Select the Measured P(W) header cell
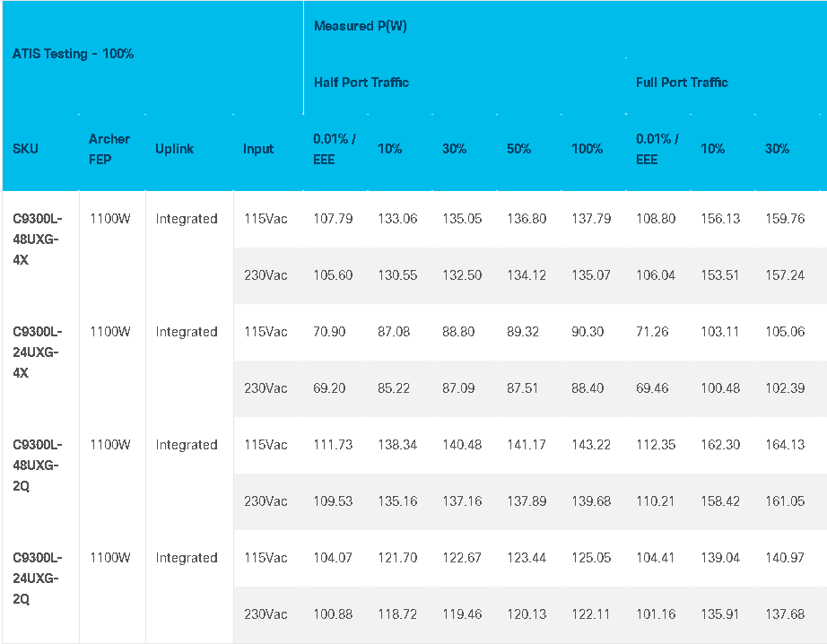Screen dimensions: 827x644 [361, 26]
